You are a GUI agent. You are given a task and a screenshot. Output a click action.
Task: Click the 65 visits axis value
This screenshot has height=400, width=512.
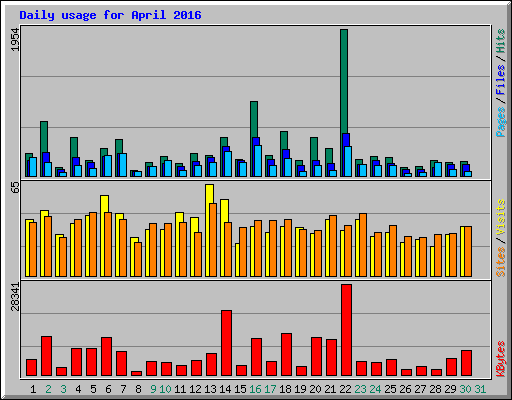tap(15, 187)
